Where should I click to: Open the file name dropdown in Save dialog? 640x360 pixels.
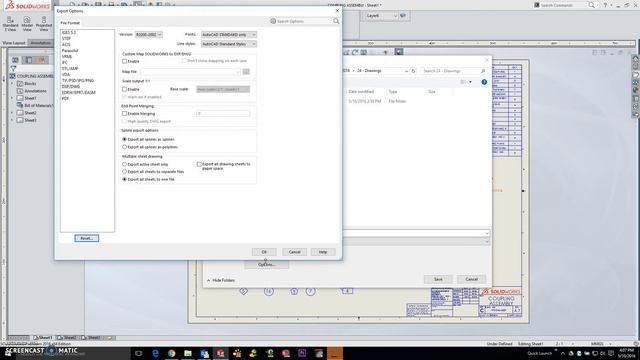point(487,233)
